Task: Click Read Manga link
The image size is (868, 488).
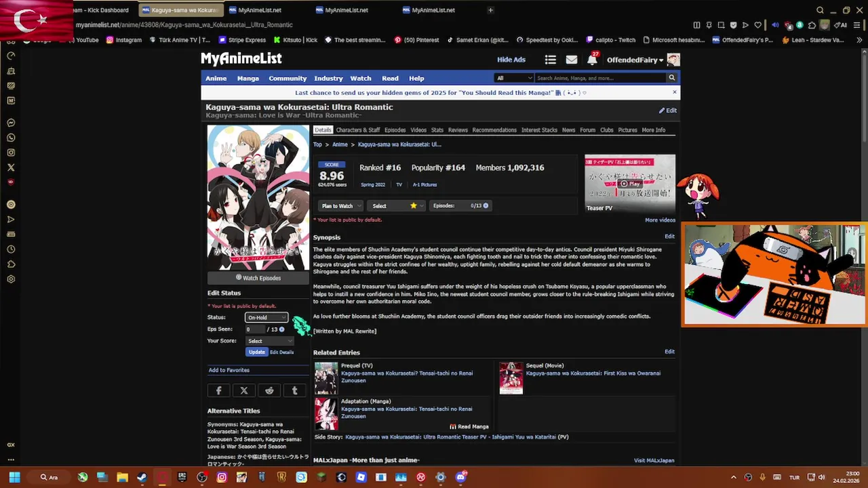Action: click(469, 427)
